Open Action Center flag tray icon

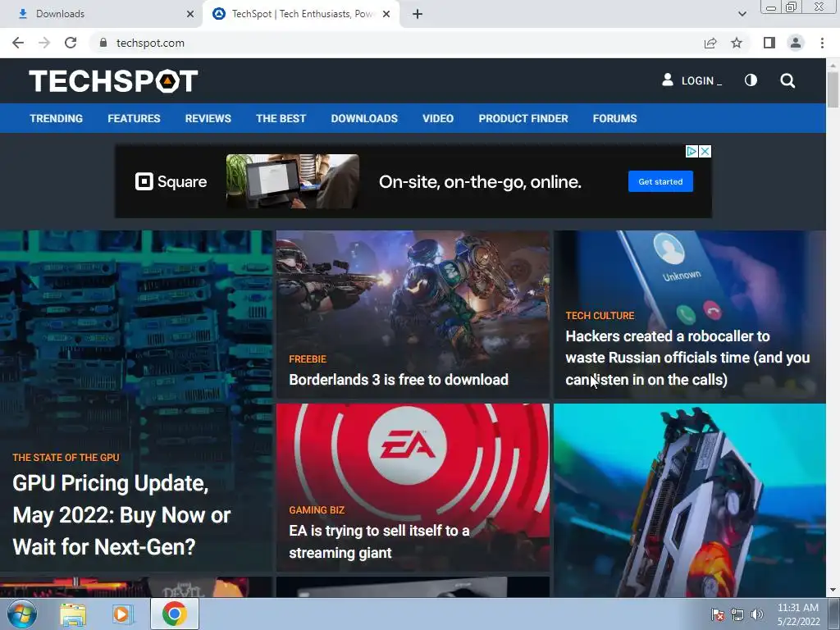point(717,614)
